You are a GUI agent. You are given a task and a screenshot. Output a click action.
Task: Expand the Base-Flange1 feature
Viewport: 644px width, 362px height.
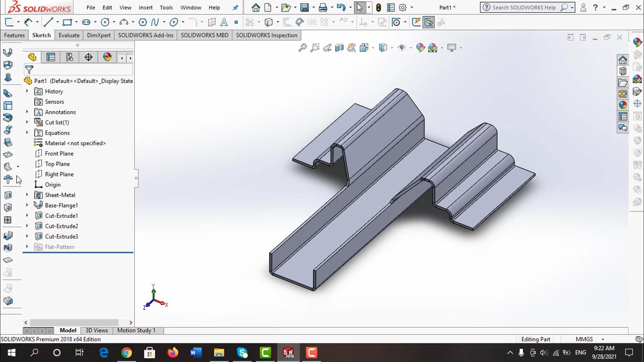click(27, 205)
